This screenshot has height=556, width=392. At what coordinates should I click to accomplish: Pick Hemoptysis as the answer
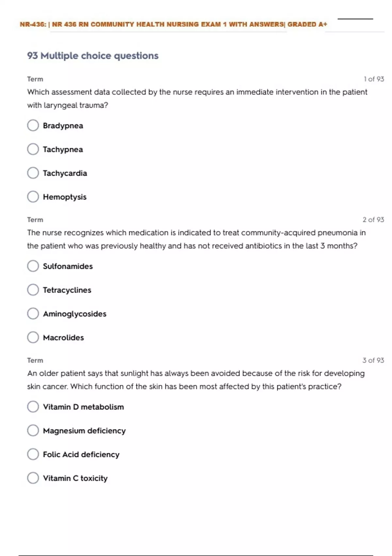click(x=33, y=197)
